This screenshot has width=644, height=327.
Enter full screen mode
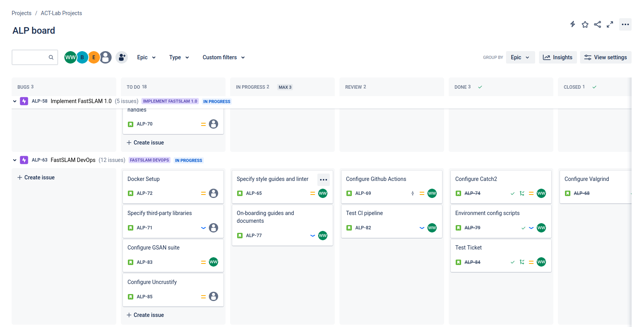pyautogui.click(x=610, y=24)
